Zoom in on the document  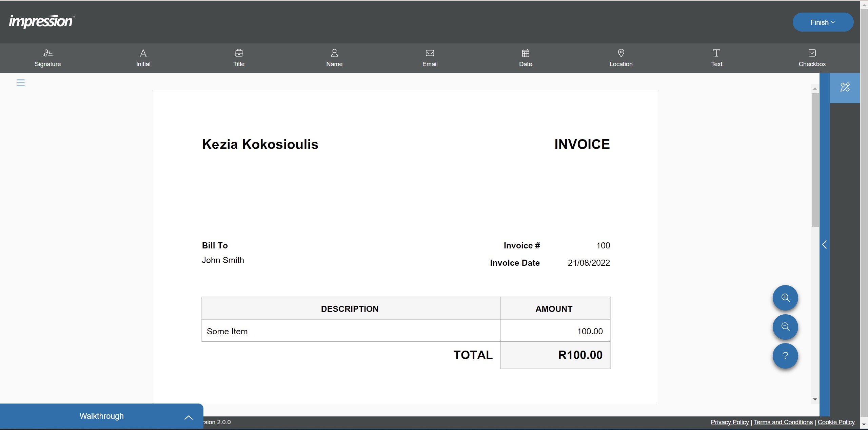(x=785, y=298)
